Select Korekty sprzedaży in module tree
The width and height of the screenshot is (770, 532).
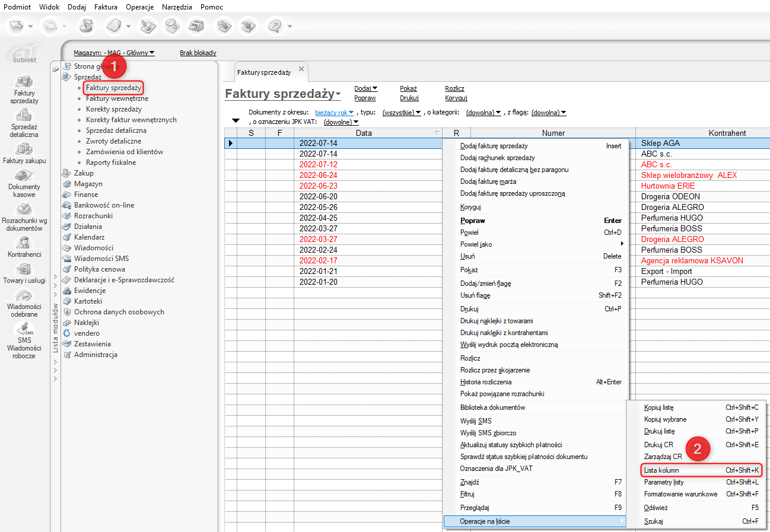113,109
